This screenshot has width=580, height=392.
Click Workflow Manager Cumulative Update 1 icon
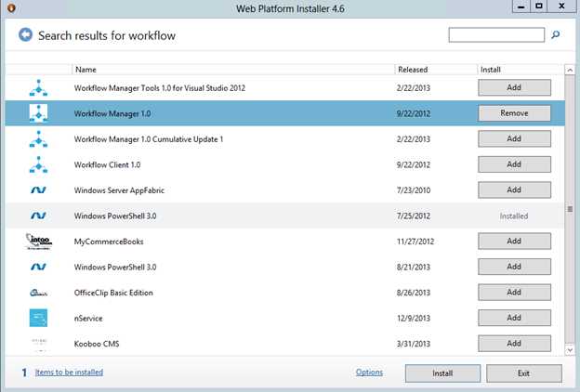pos(38,139)
